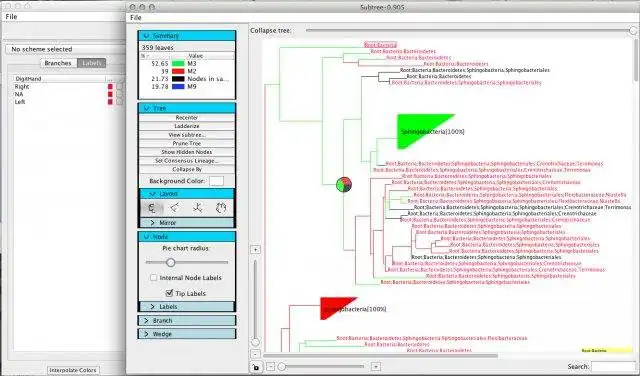Click the 'Nodes in sa...' summary row
The height and width of the screenshot is (376, 640).
[187, 79]
